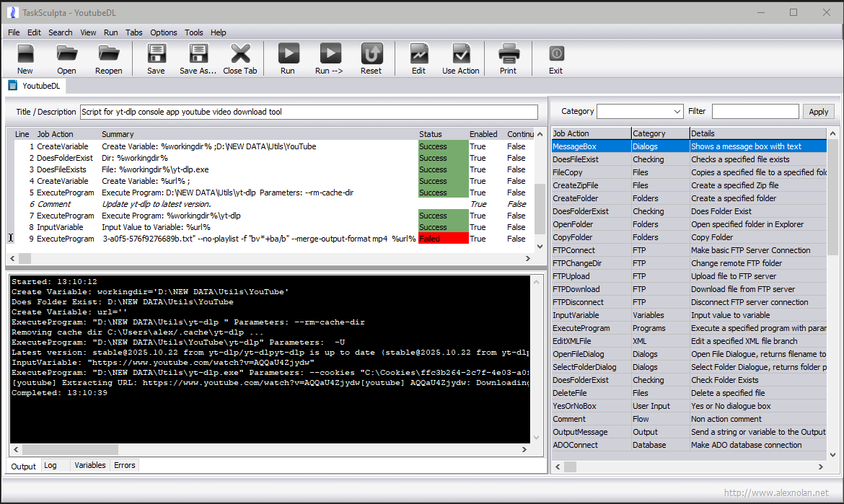Save the script using the Save icon
Viewport: 844px width, 504px height.
(x=156, y=54)
